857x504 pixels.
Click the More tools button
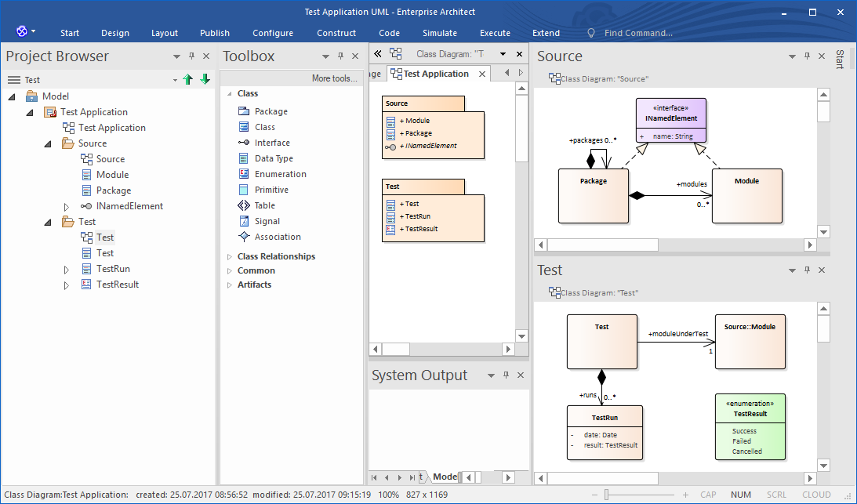(x=334, y=78)
